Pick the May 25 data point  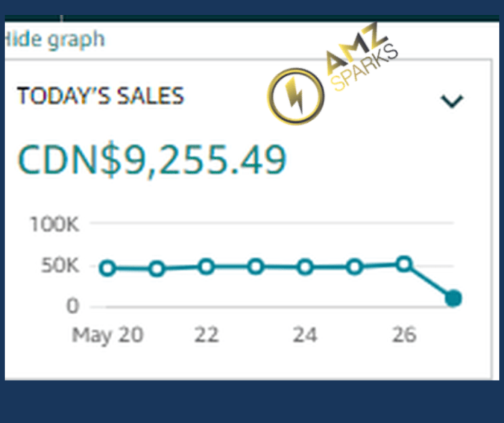(x=355, y=267)
